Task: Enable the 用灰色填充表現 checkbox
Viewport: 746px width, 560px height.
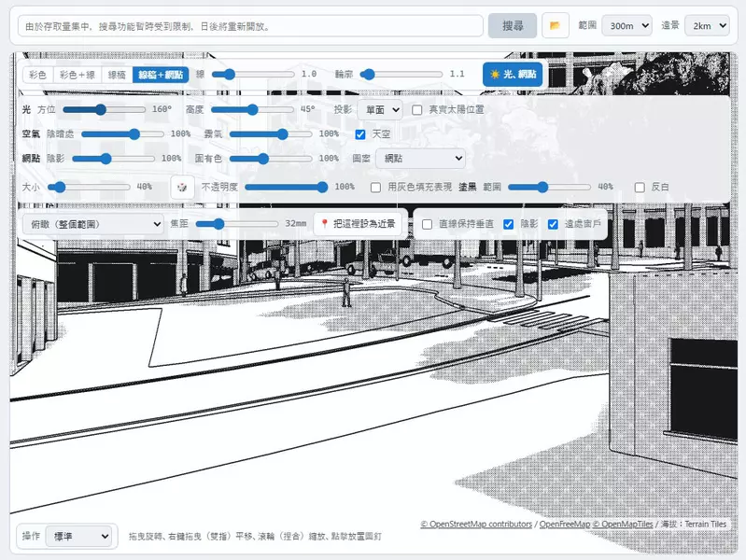Action: (x=376, y=187)
